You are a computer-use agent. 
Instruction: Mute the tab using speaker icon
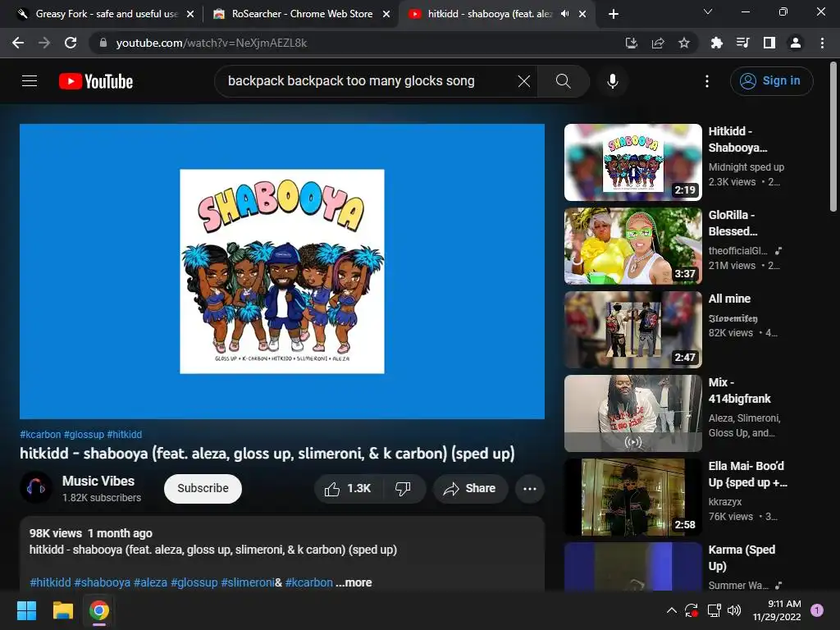pos(564,14)
